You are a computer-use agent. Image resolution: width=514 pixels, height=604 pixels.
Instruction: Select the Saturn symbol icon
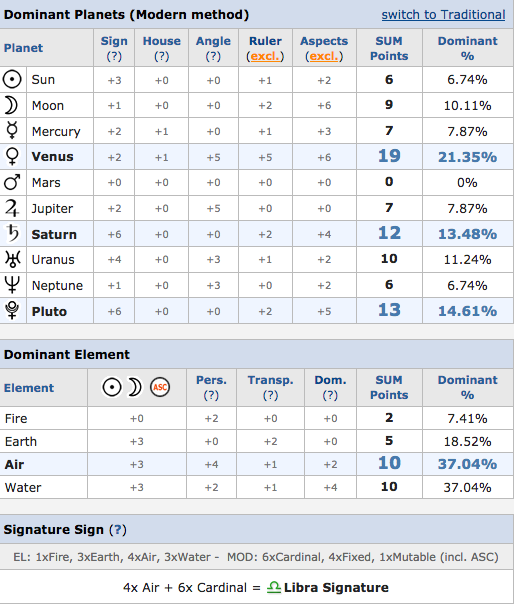tap(12, 233)
